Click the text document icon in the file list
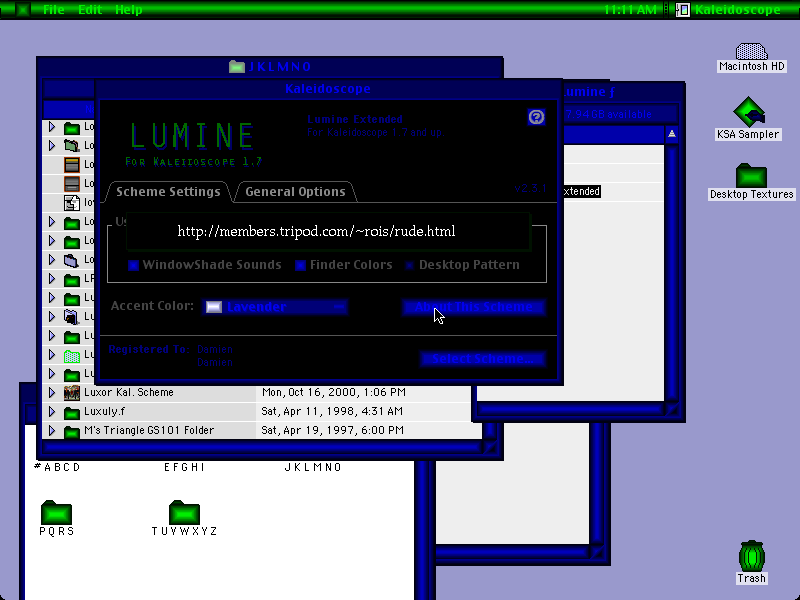 [x=71, y=203]
